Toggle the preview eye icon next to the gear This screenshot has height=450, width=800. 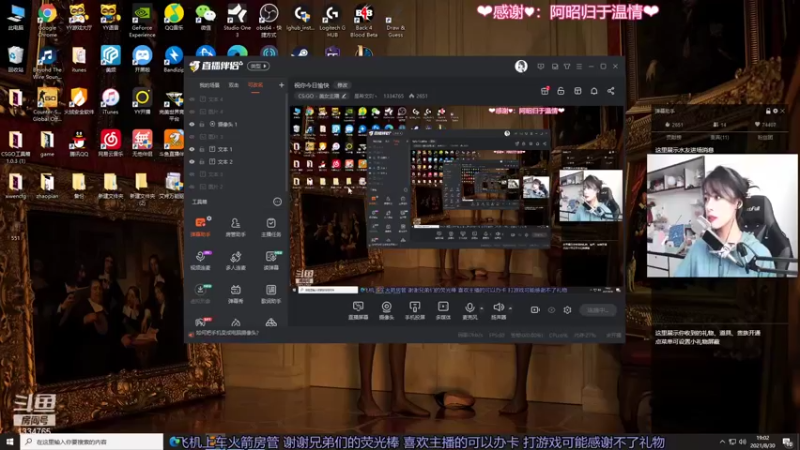click(x=552, y=310)
